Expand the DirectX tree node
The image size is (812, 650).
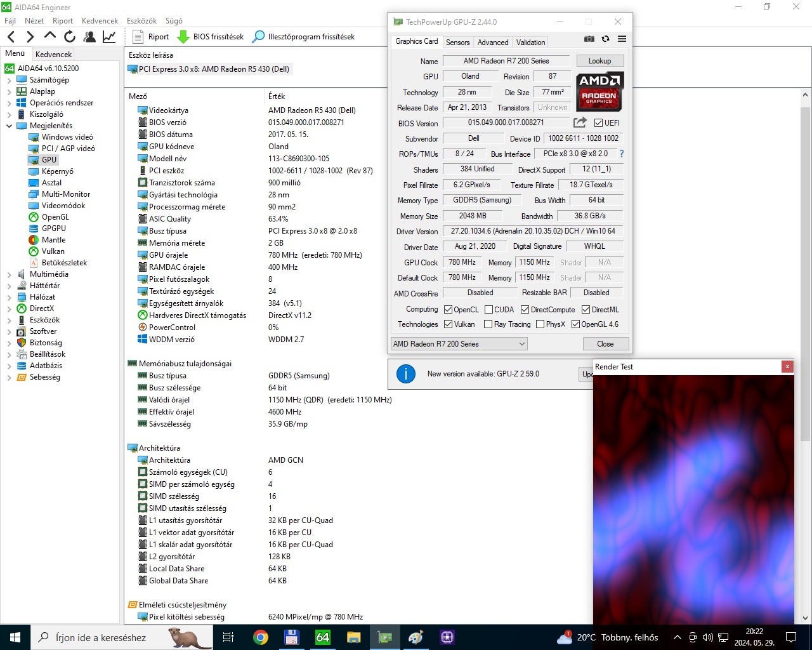(x=9, y=308)
